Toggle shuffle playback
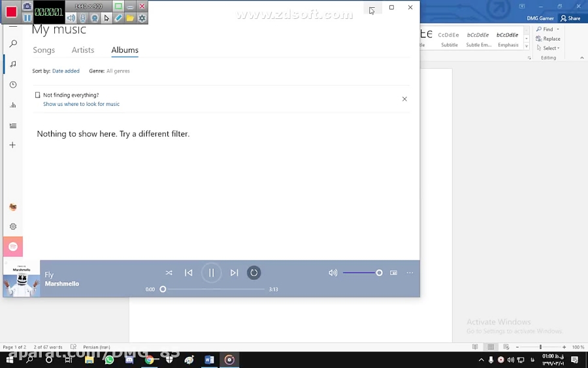This screenshot has width=588, height=368. pyautogui.click(x=169, y=273)
